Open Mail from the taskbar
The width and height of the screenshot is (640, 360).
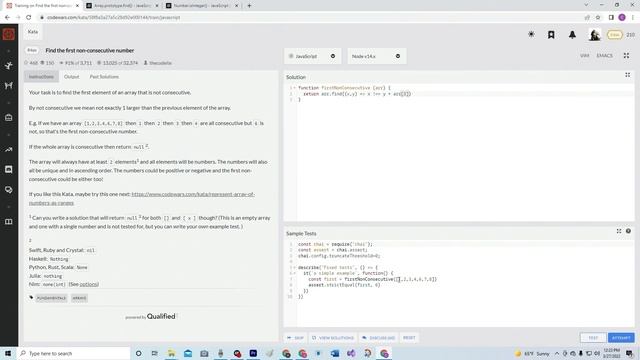point(188,353)
